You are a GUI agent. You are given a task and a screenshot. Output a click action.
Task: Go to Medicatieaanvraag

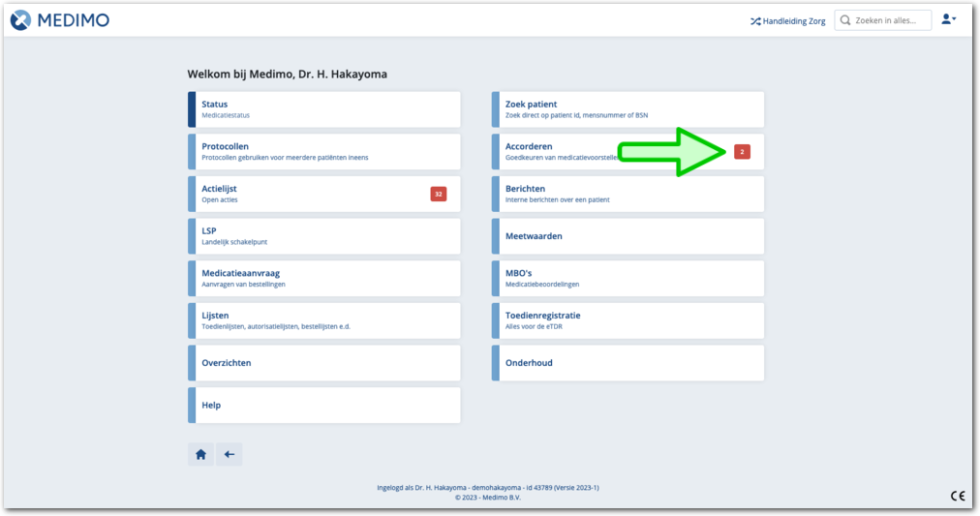pos(323,278)
